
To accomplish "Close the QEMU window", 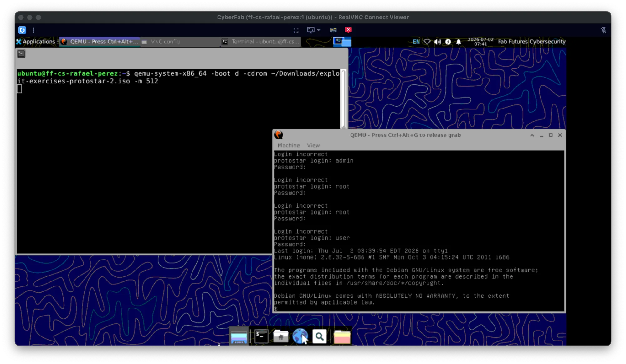I will pos(560,135).
